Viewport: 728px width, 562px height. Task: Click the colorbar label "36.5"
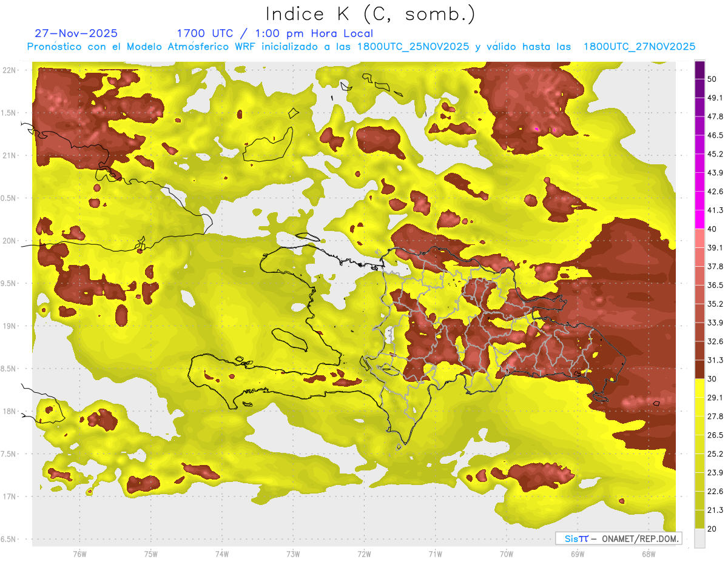(x=715, y=285)
